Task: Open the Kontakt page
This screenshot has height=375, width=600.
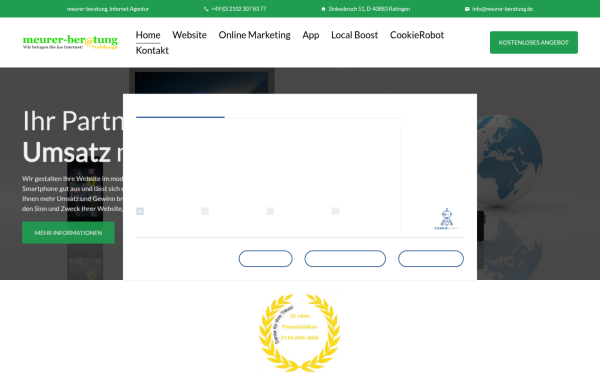Action: 152,51
